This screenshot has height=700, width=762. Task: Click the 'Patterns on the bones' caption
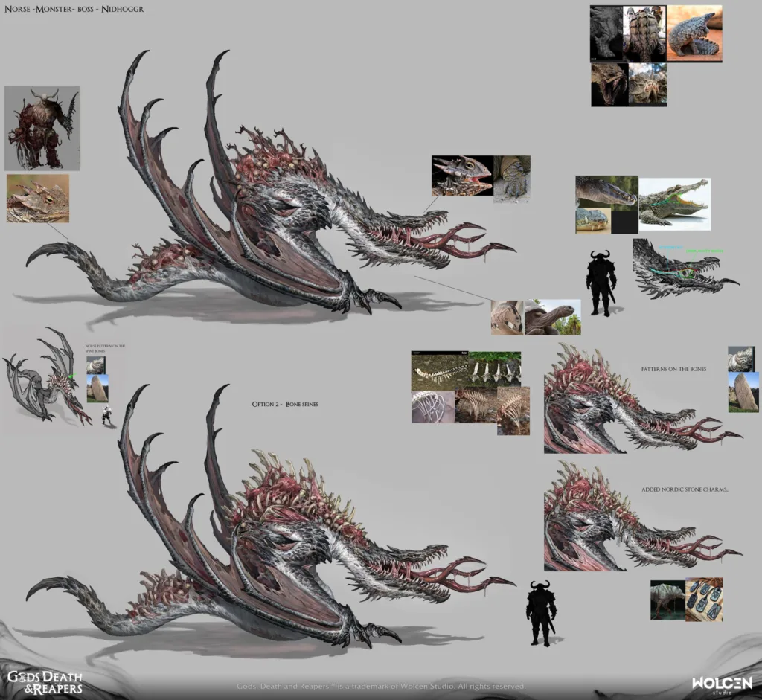[674, 369]
